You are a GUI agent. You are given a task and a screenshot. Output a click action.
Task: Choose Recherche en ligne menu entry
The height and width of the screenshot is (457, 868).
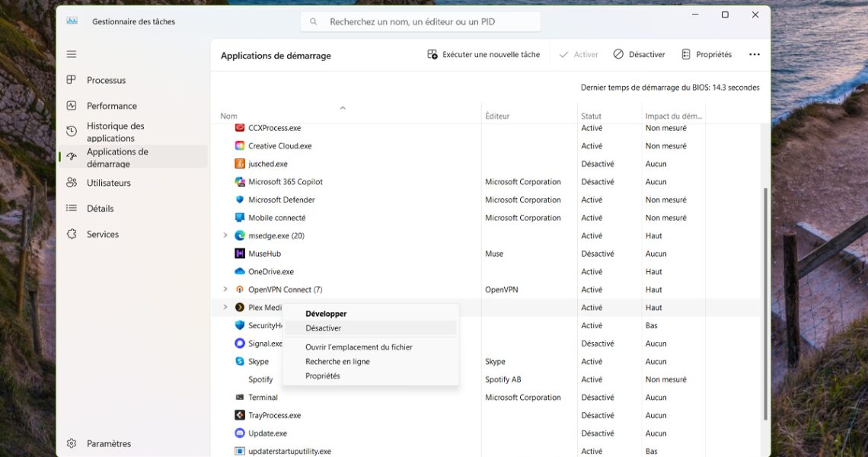coord(337,362)
